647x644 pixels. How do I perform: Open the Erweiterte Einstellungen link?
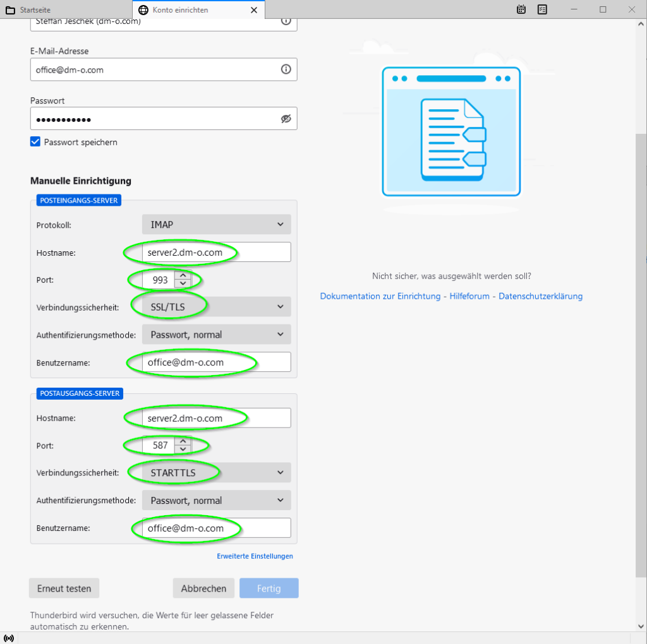pyautogui.click(x=255, y=556)
